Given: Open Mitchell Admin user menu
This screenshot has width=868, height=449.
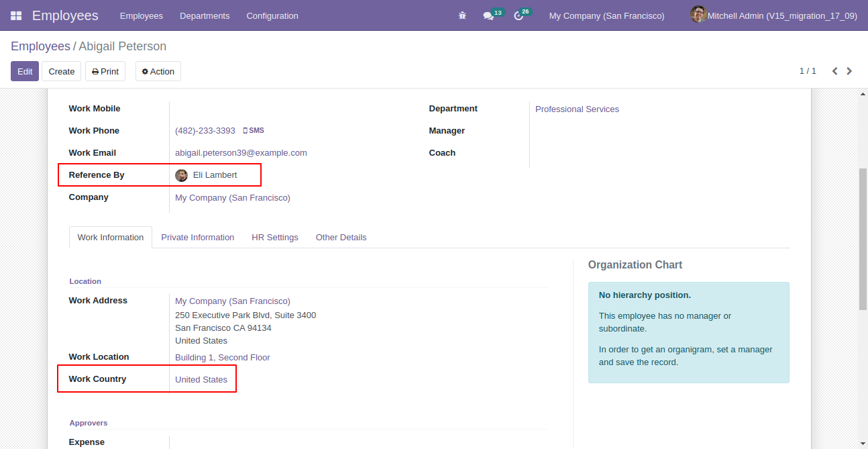Looking at the screenshot, I should pyautogui.click(x=774, y=15).
